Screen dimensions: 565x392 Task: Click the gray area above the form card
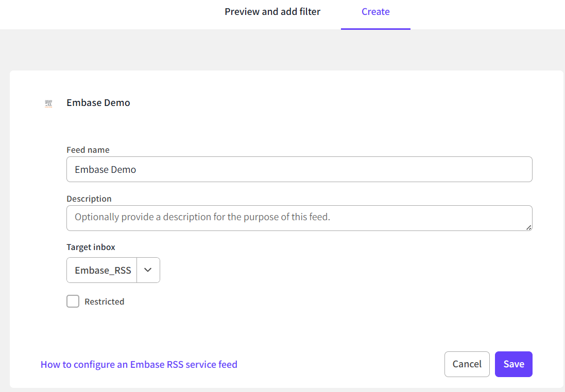(x=282, y=50)
